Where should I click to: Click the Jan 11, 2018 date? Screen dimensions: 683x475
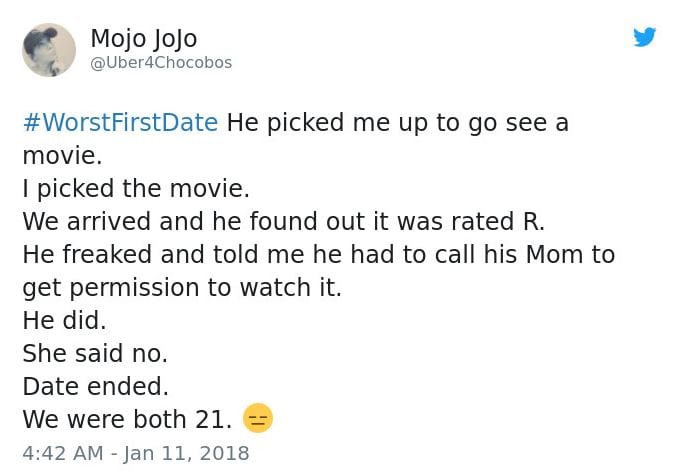point(186,453)
